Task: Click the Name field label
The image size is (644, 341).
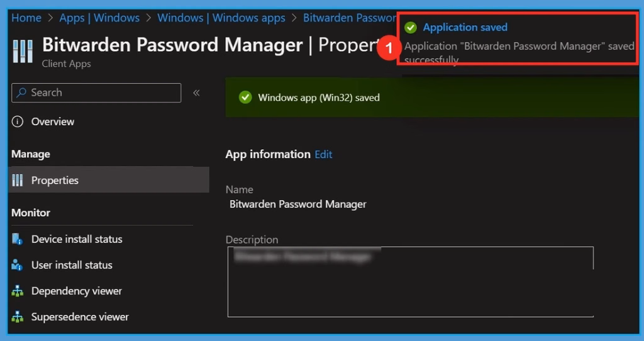Action: 239,190
